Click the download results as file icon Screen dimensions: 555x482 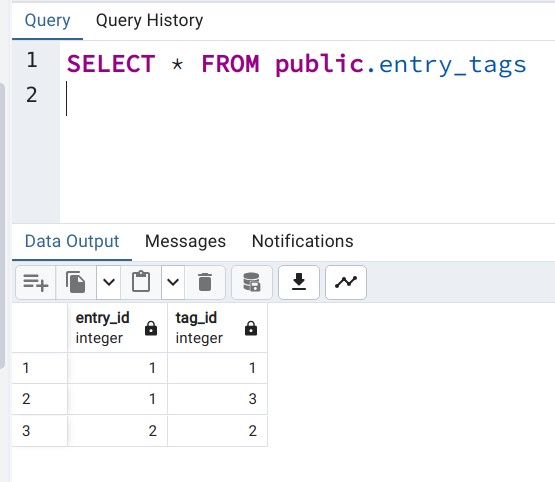(299, 282)
